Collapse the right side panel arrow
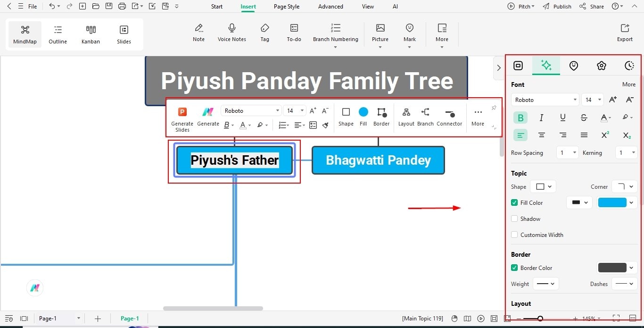Screen dimensions: 644x328 [x=499, y=67]
